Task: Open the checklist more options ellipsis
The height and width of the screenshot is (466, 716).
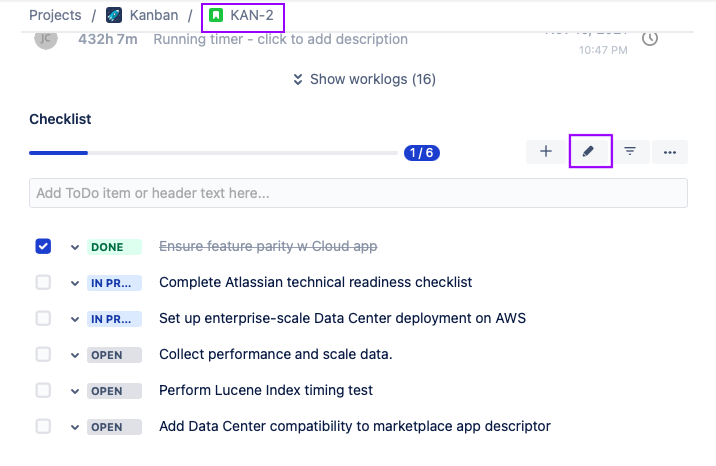Action: tap(670, 152)
